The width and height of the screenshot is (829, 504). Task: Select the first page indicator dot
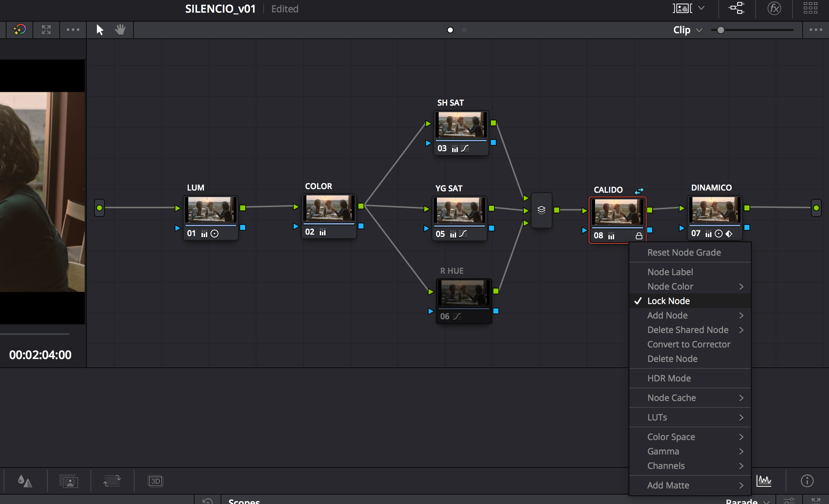click(450, 30)
